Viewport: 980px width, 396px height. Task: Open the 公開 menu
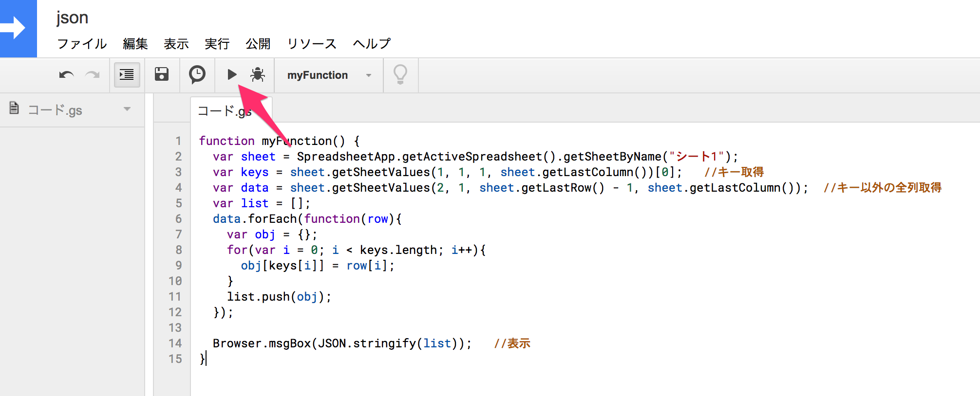coord(258,44)
